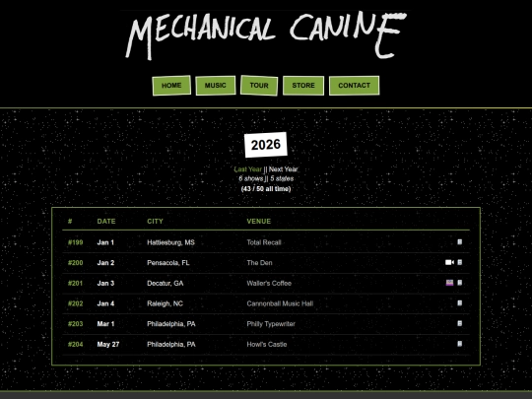Open setlist icon for The Den show
Viewport: 532px width, 399px height.
coord(460,262)
